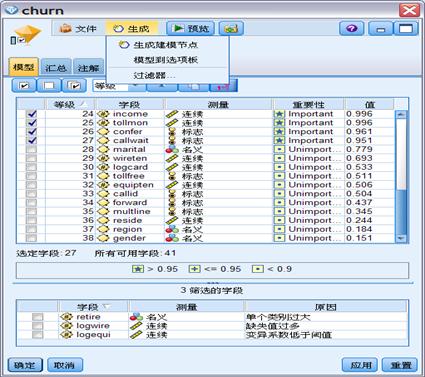
Task: Click the uncheck all fields toolbar icon
Action: pos(49,86)
